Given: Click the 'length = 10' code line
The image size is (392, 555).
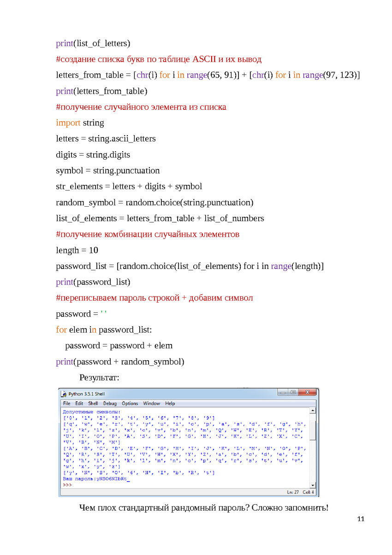Looking at the screenshot, I should pyautogui.click(x=77, y=251).
